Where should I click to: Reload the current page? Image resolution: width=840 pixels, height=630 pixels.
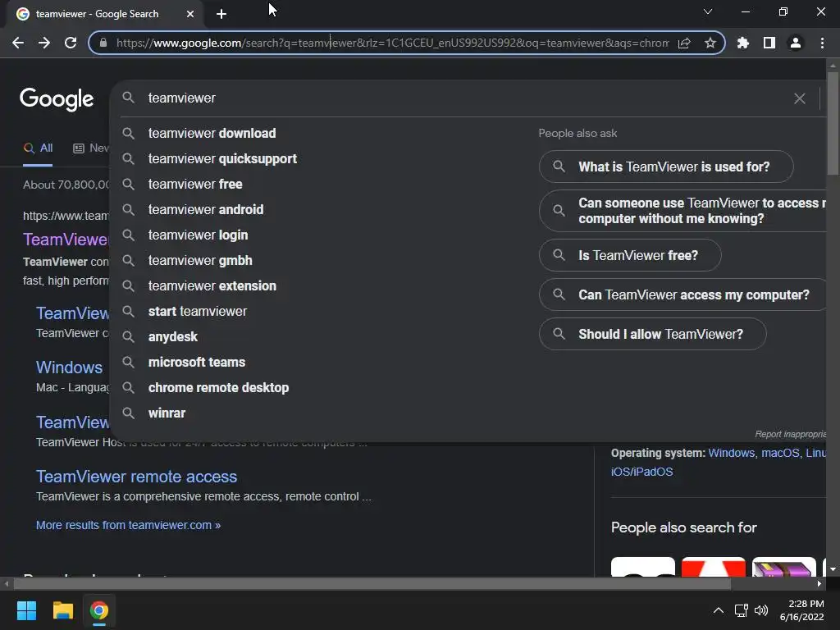[x=71, y=43]
